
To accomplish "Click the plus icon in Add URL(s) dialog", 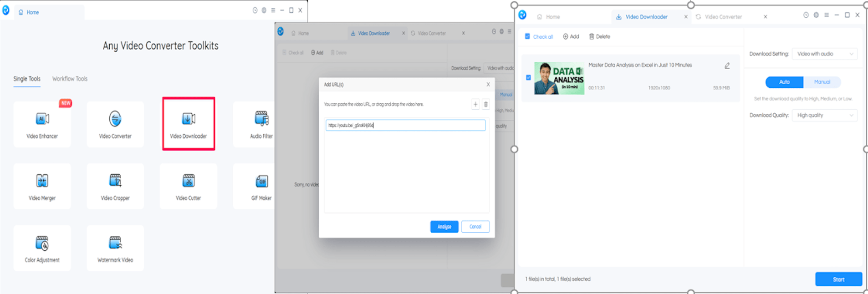I will [x=475, y=104].
